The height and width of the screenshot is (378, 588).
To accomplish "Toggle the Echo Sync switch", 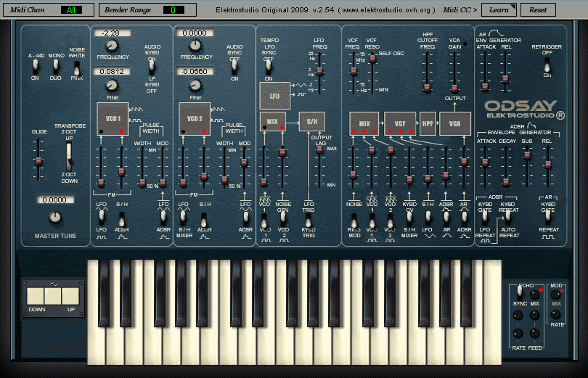I will [x=520, y=291].
